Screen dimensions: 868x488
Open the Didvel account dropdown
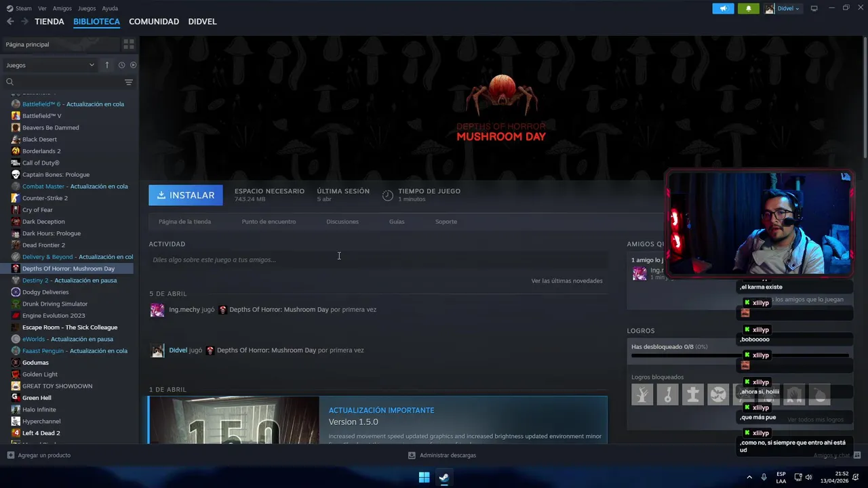tap(783, 8)
